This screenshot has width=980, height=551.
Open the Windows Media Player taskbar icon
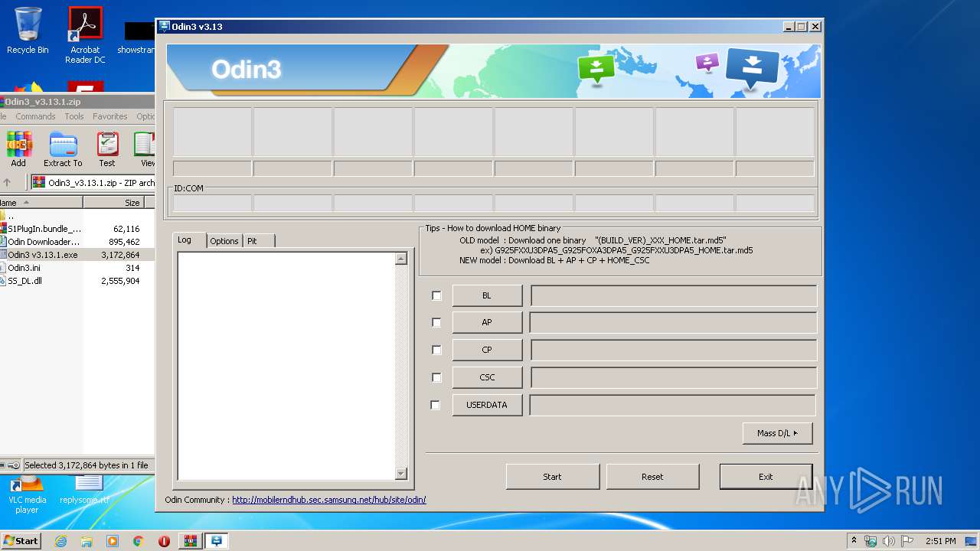pyautogui.click(x=113, y=541)
